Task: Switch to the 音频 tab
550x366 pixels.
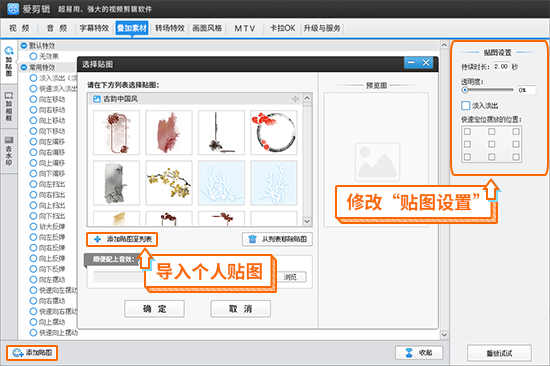Action: pyautogui.click(x=57, y=28)
